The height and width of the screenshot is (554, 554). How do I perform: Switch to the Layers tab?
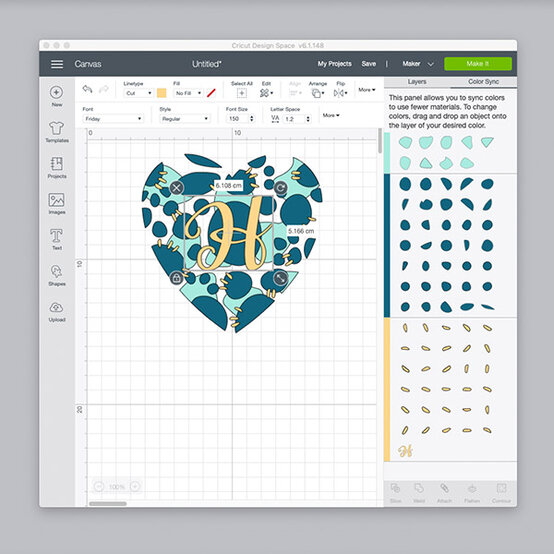coord(417,82)
